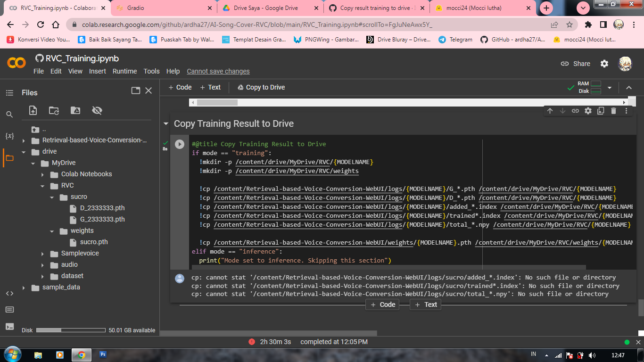Refresh the file browser

54,110
